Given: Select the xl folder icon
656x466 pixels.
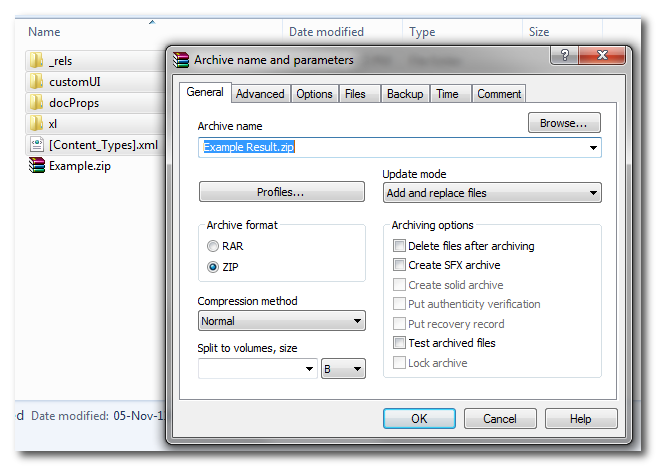Looking at the screenshot, I should coord(36,124).
